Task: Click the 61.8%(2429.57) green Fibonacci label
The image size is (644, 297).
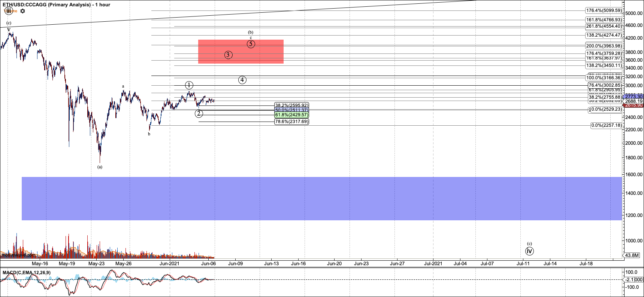Action: coord(291,115)
